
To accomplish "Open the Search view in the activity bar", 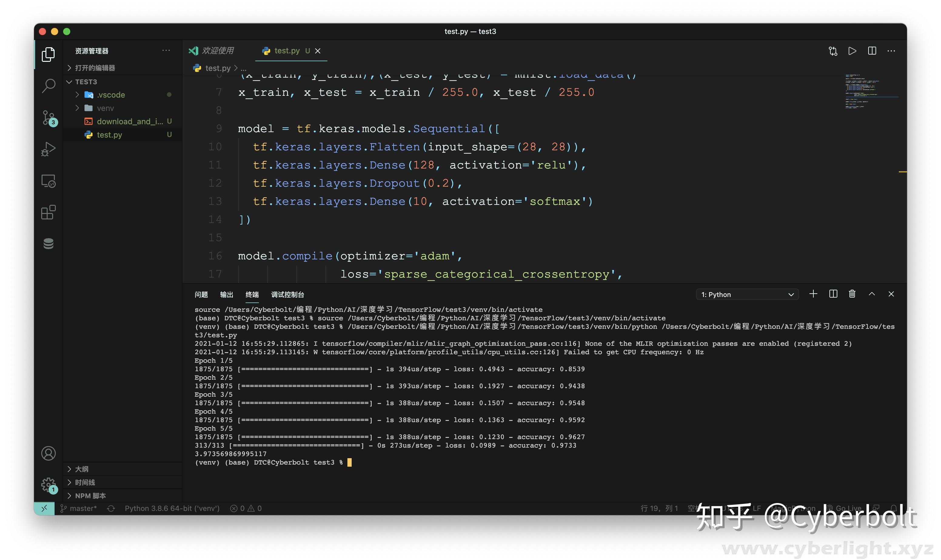I will [48, 86].
